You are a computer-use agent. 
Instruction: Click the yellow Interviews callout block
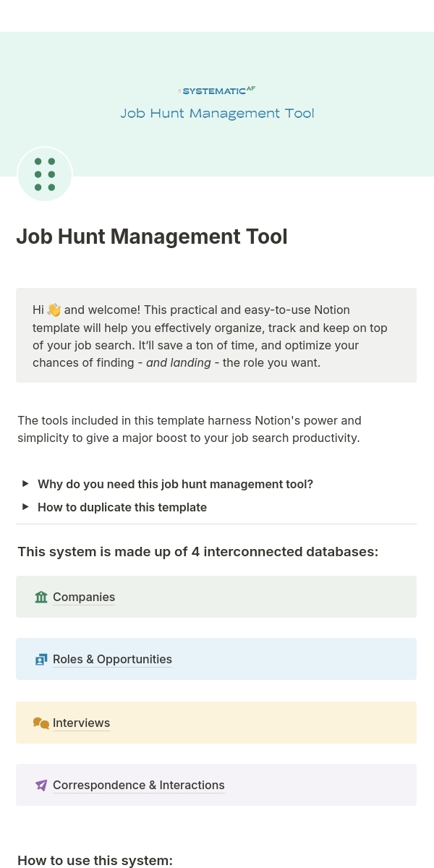216,723
